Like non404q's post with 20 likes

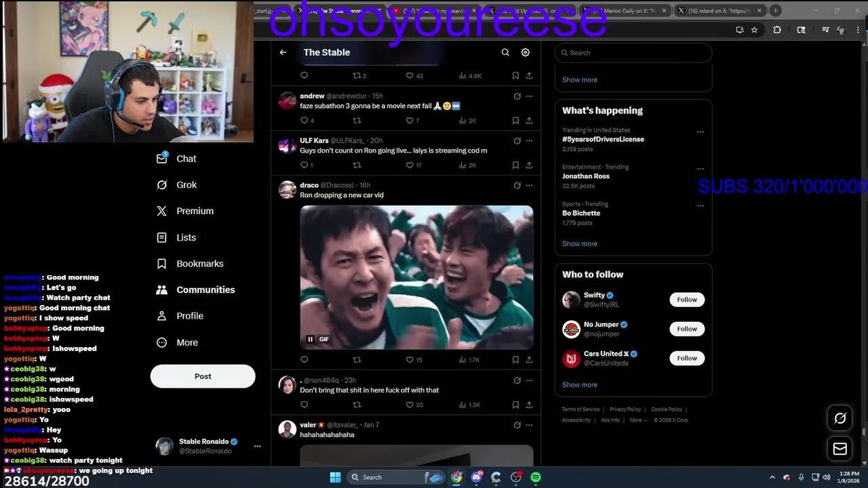(410, 405)
